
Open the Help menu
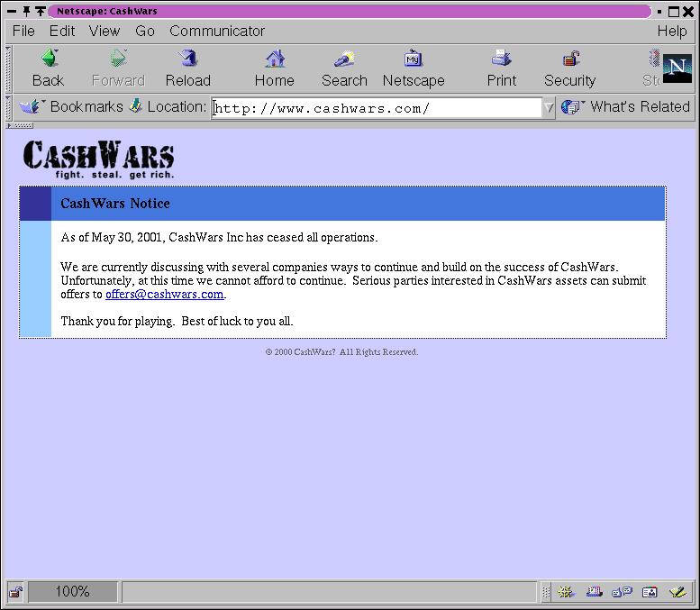coord(672,31)
